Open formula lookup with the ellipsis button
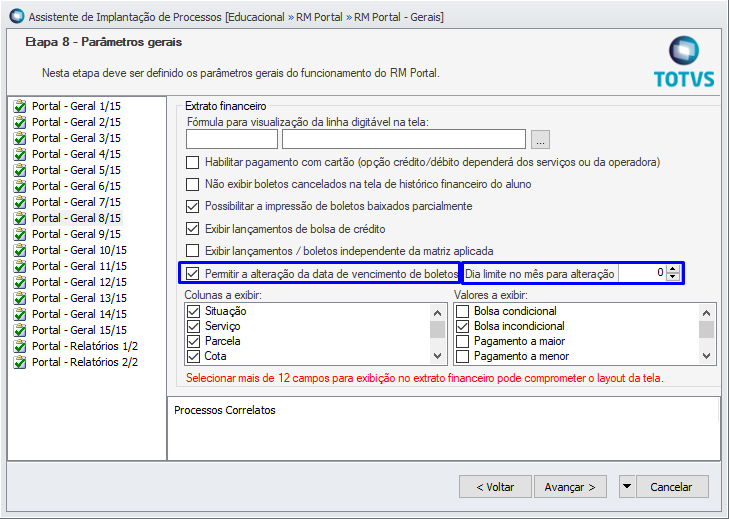 pos(540,139)
